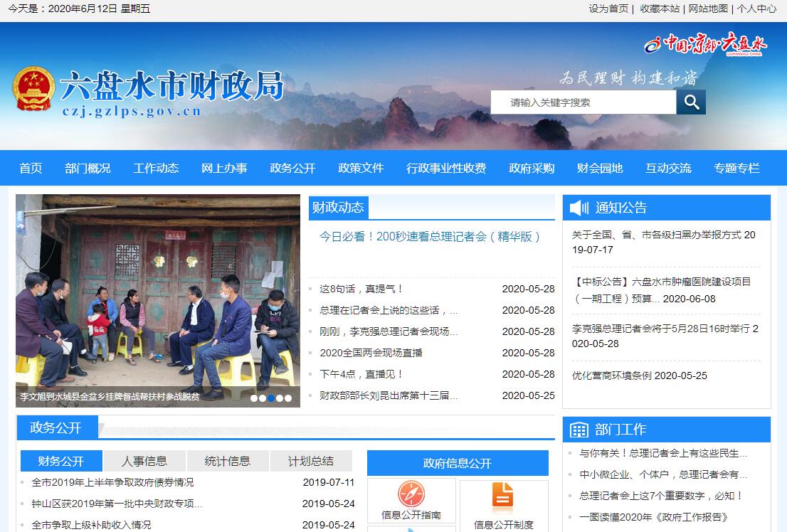
Task: Click 设为首页 in the top bar
Action: pos(608,9)
